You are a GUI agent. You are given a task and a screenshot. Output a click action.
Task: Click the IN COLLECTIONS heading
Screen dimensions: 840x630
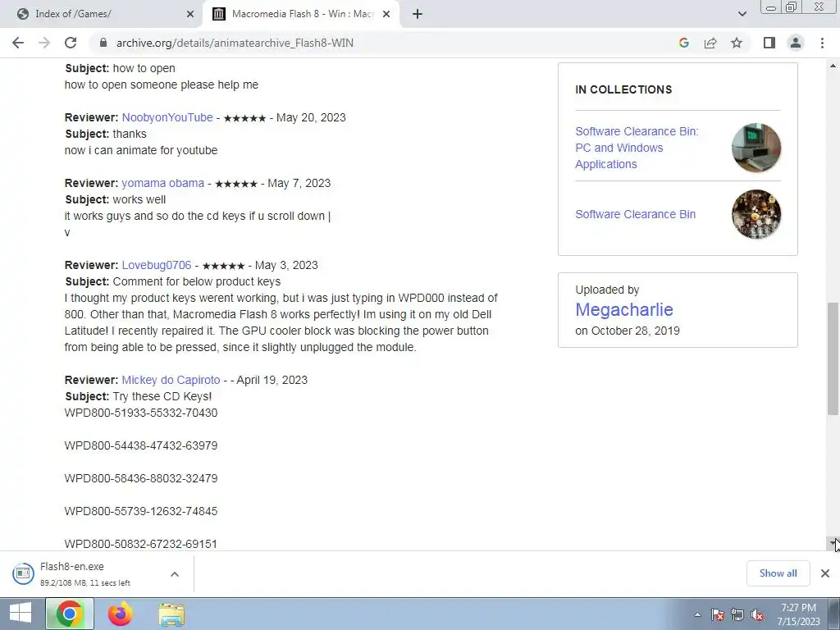point(623,89)
